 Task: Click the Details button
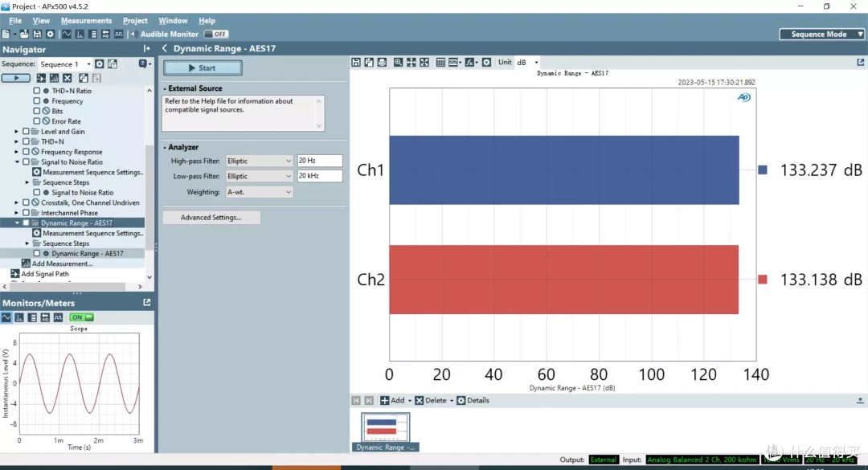[473, 400]
